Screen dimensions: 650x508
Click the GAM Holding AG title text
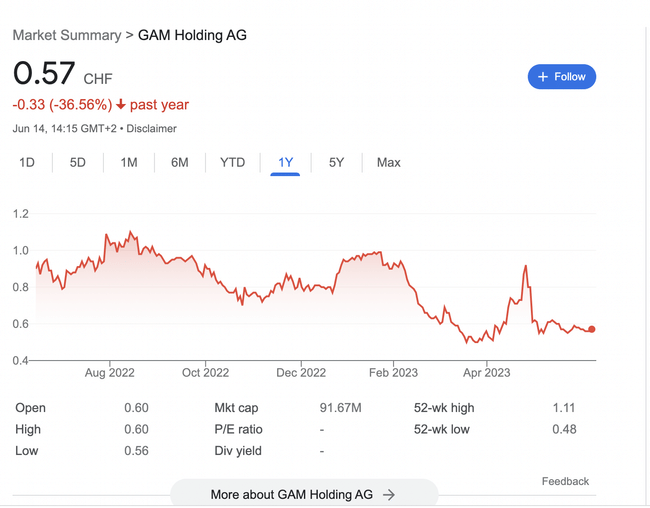pos(192,35)
